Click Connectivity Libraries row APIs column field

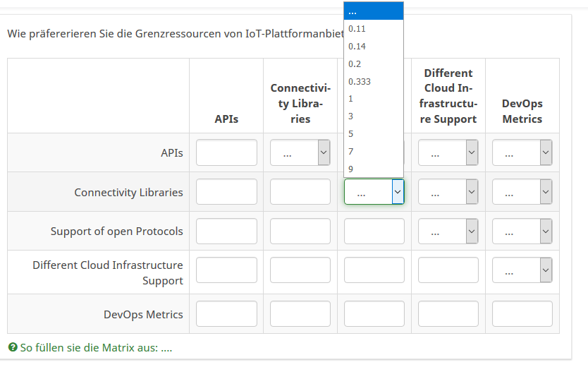(226, 192)
